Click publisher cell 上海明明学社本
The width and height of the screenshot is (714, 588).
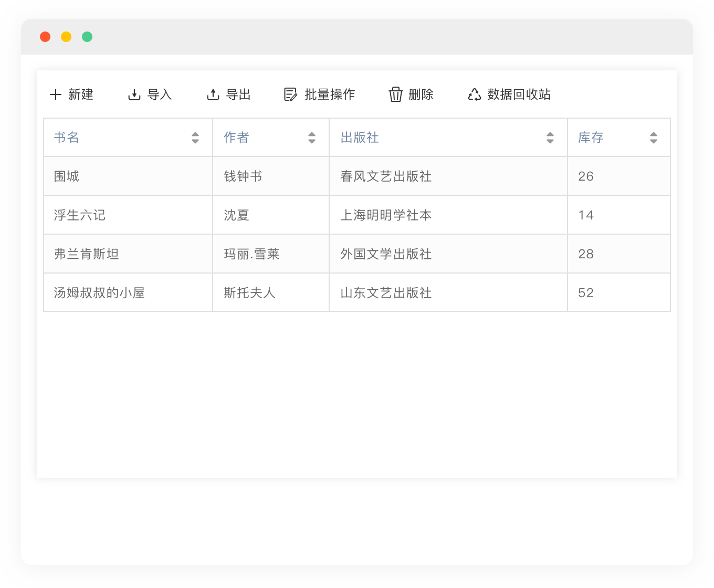[x=386, y=215]
